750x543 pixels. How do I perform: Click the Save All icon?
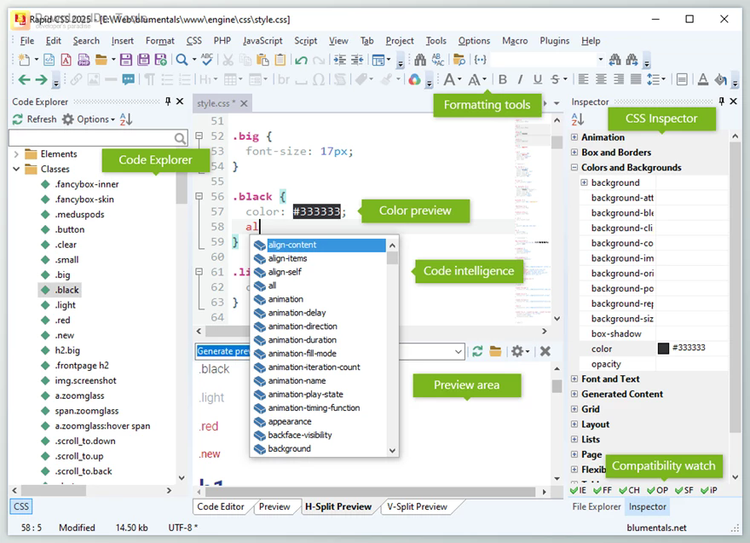[143, 60]
